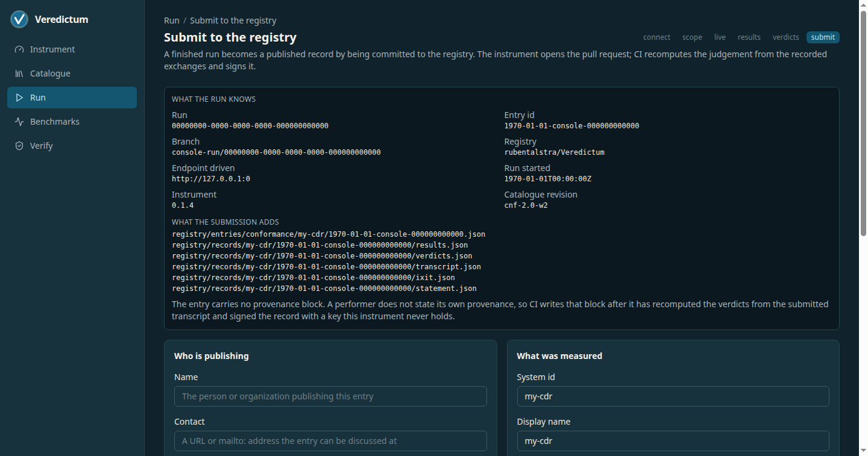Click the Submit to the registry page heading
Viewport: 868px width, 456px height.
coord(230,37)
